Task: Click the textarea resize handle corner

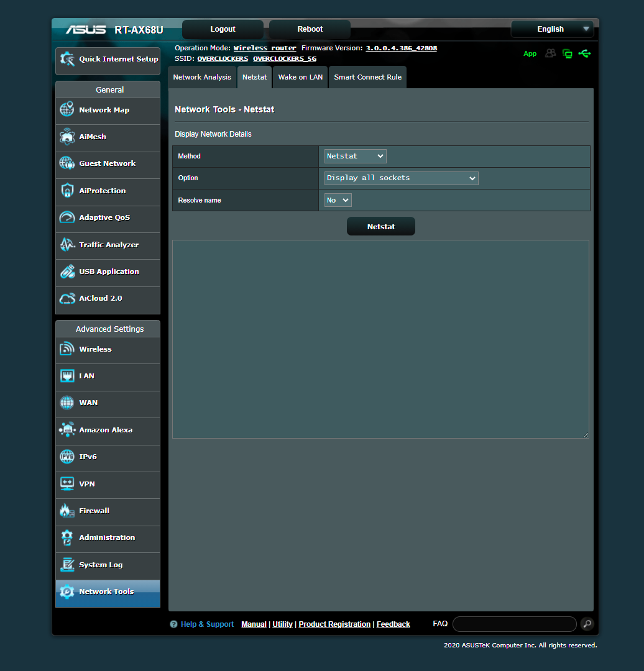Action: [586, 435]
